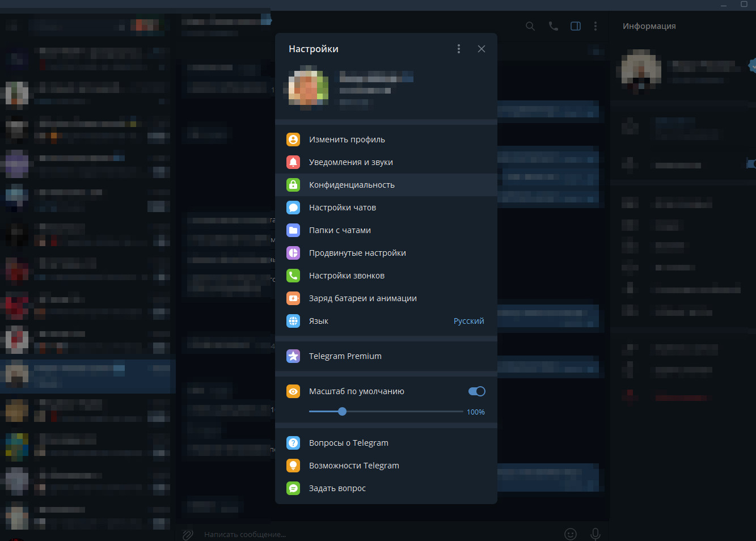Click the blue chat settings bubble icon
Image resolution: width=756 pixels, height=541 pixels.
click(293, 208)
